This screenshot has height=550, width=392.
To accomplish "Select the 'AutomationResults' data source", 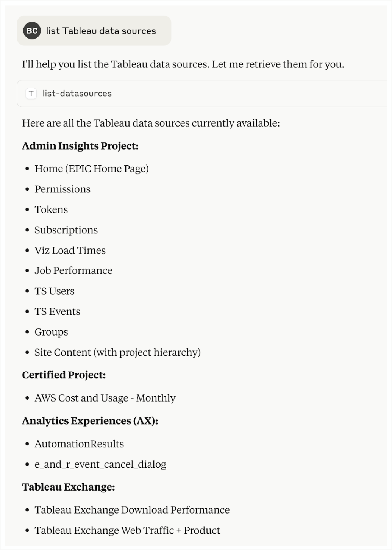I will tap(79, 444).
